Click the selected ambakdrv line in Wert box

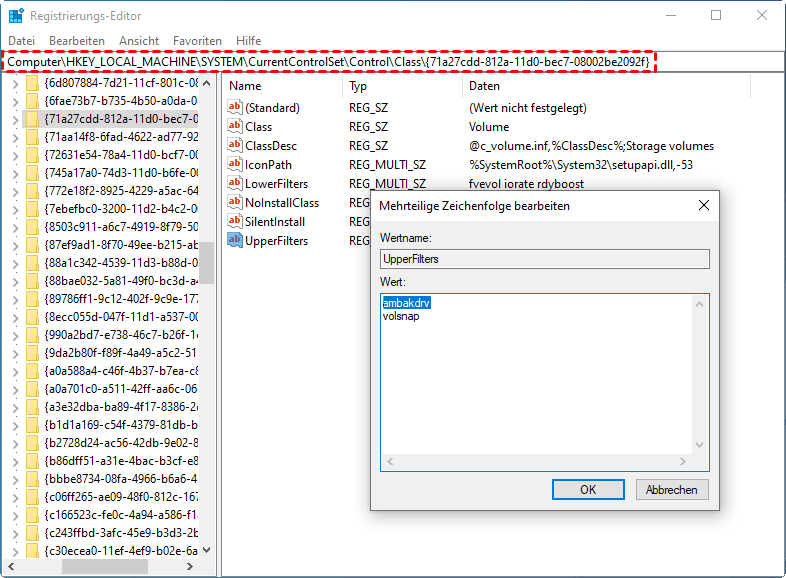coord(407,303)
